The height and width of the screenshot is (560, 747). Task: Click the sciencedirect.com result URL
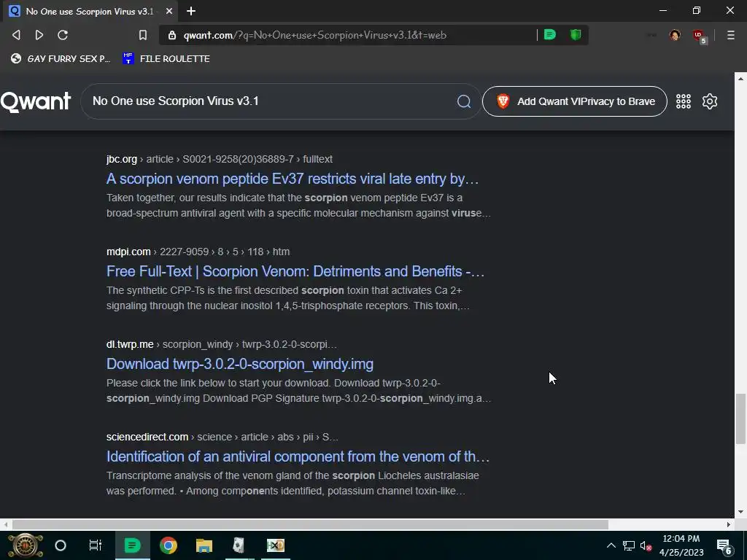click(x=222, y=437)
